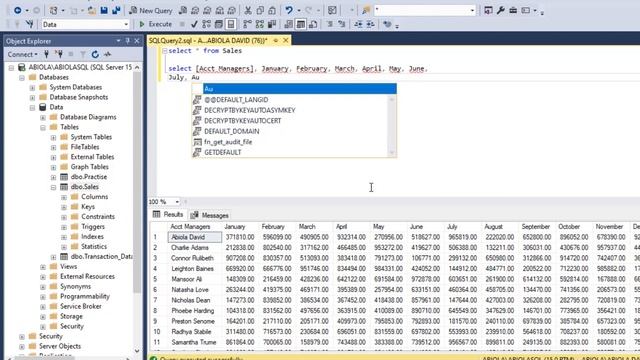Expand the System Databases folder
The image size is (640, 360).
coord(32,87)
